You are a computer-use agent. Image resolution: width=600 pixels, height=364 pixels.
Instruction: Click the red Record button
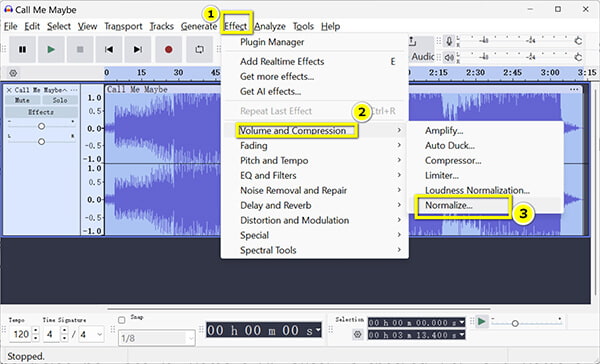tap(168, 49)
